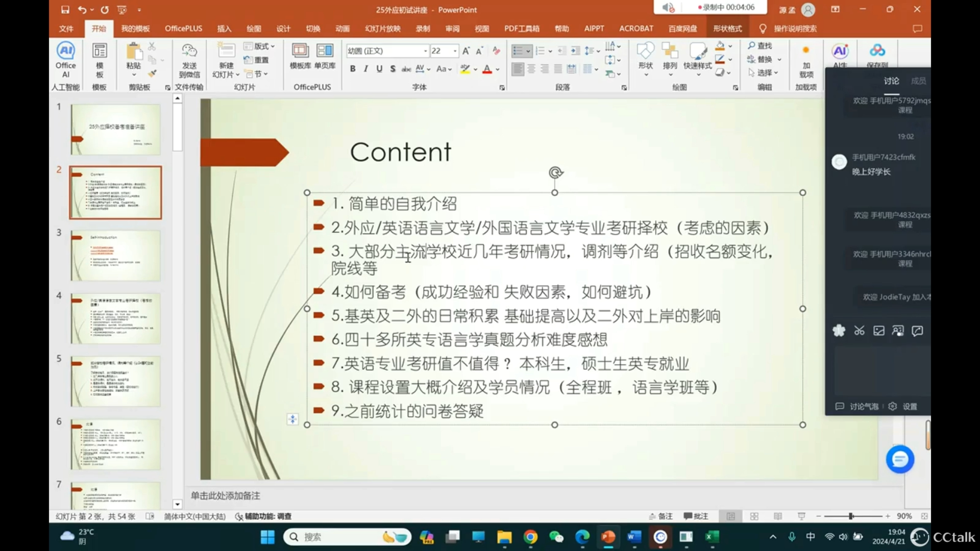
Task: Open the Shapes (形状) gallery icon
Action: [646, 51]
